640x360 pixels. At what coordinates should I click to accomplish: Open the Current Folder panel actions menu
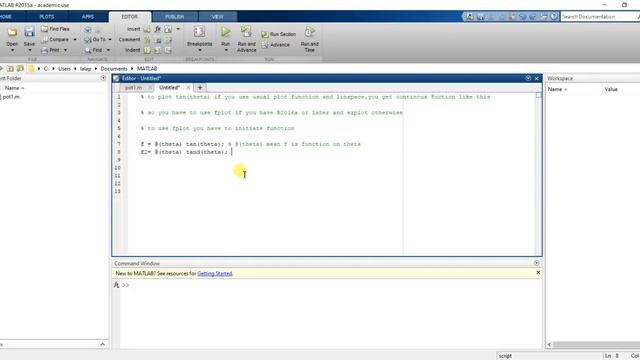coord(103,78)
